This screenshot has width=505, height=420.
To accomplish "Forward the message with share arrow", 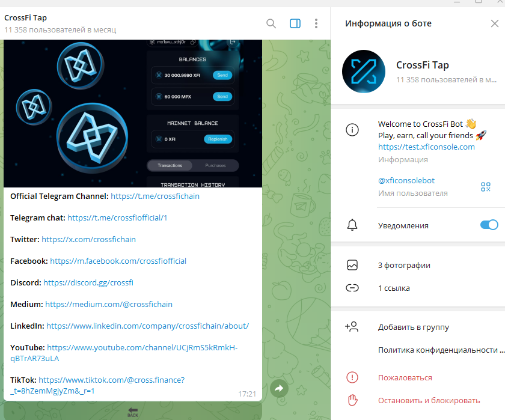I will coord(279,389).
